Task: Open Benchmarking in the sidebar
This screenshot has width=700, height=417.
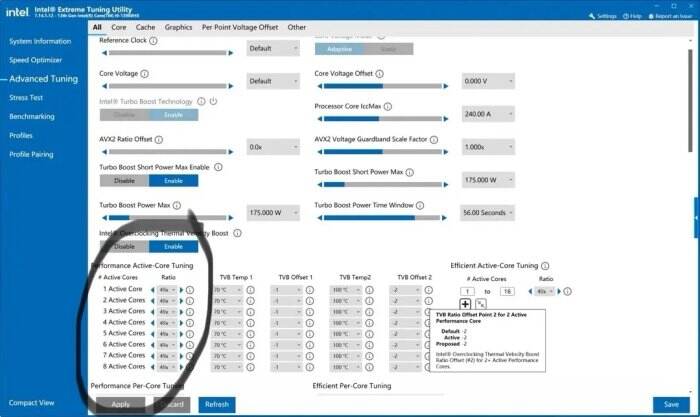Action: click(32, 117)
